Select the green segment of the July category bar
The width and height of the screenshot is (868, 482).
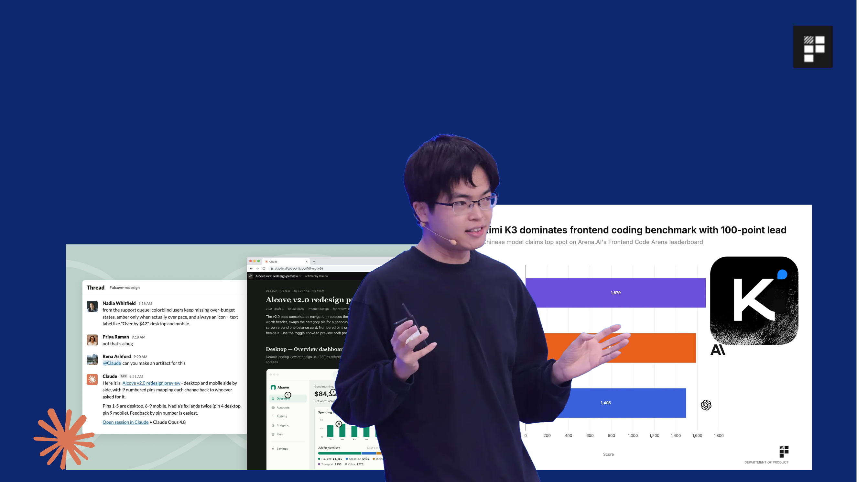click(340, 453)
